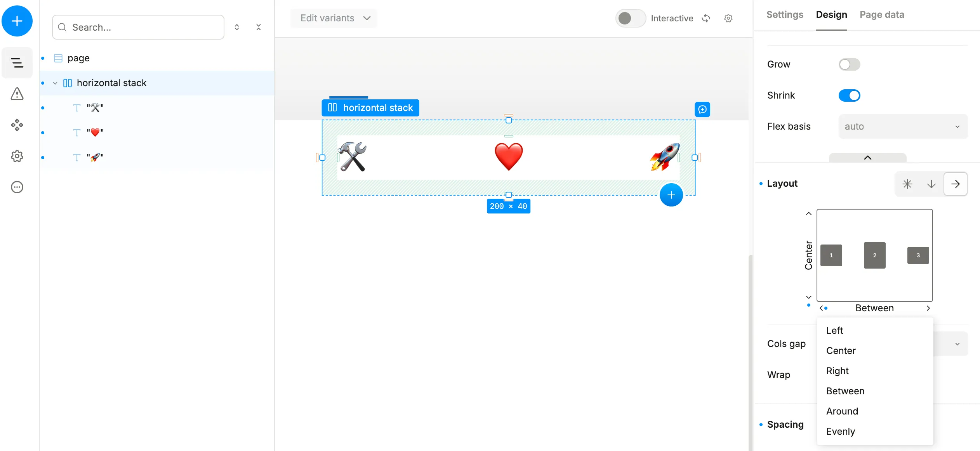The width and height of the screenshot is (980, 451).
Task: Turn on Interactive mode switch
Action: 630,18
